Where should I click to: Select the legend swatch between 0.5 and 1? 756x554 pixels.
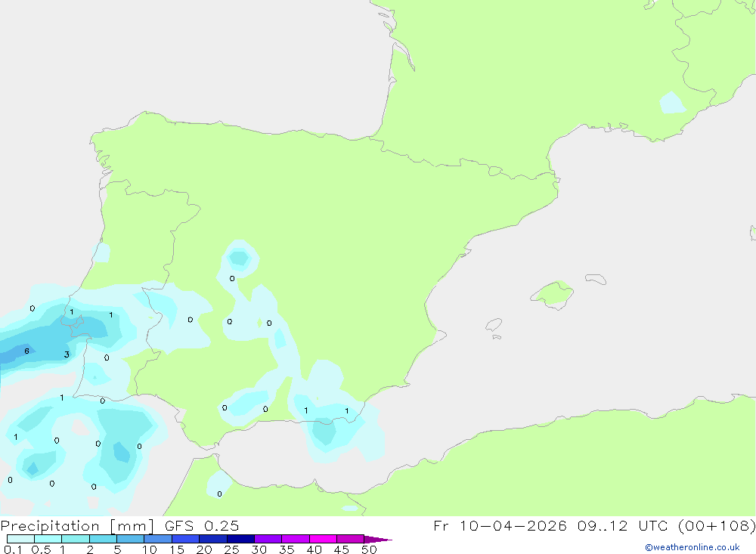pos(48,539)
